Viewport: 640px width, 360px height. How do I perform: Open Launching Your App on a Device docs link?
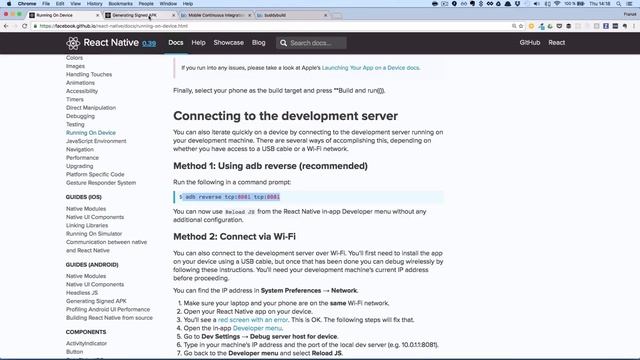371,68
